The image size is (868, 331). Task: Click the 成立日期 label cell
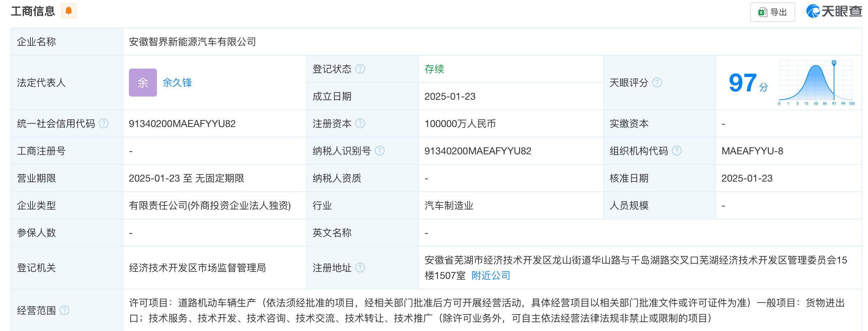coord(363,96)
